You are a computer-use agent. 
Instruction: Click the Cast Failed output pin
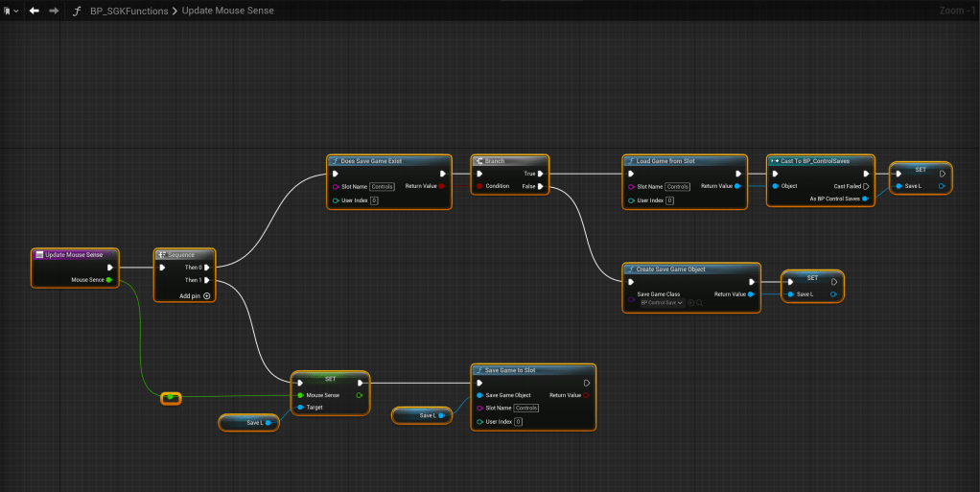click(x=865, y=186)
